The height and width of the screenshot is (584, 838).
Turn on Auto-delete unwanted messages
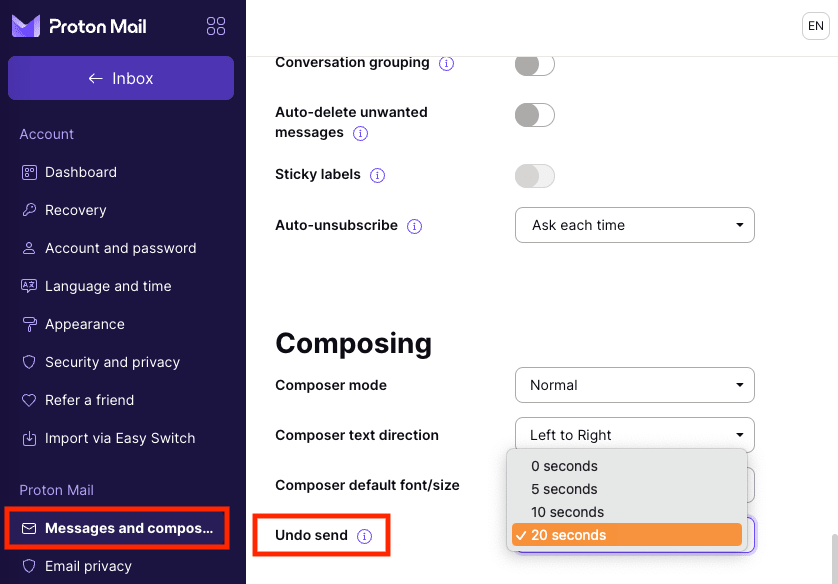coord(534,115)
